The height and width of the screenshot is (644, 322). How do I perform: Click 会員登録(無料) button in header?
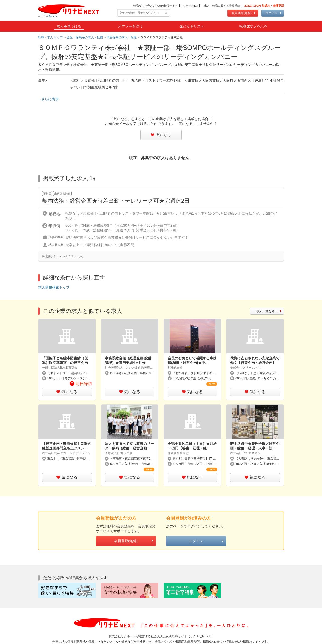(x=243, y=13)
